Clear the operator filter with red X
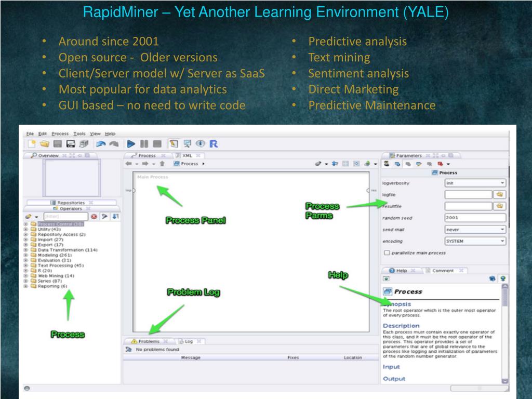Viewport: 532px width, 399px height. coord(94,216)
